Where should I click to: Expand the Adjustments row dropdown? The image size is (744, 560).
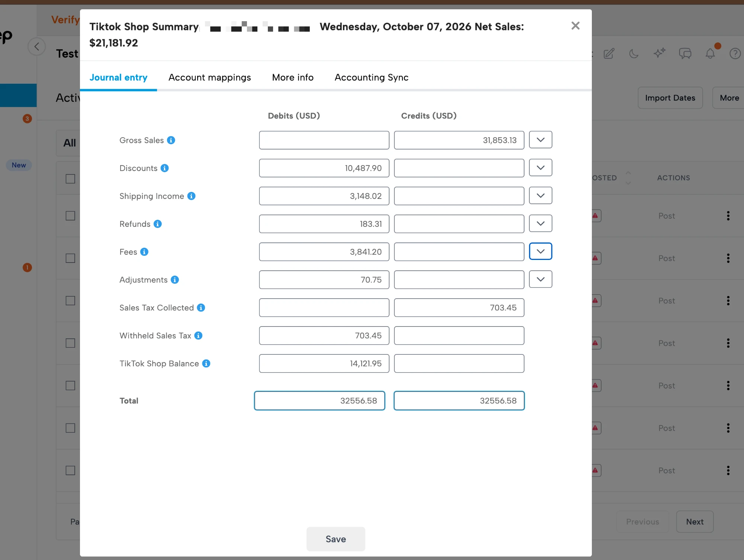point(541,279)
